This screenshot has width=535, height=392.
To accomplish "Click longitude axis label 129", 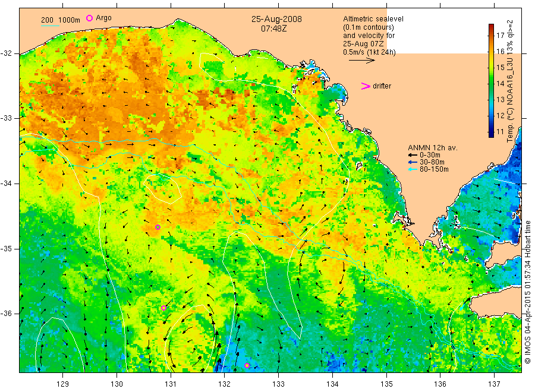I will 63,384.
